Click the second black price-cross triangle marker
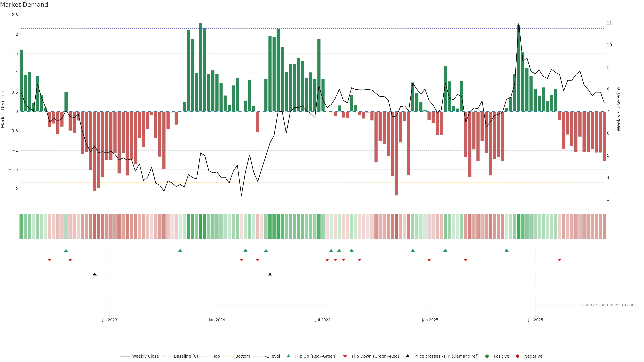 pyautogui.click(x=270, y=274)
